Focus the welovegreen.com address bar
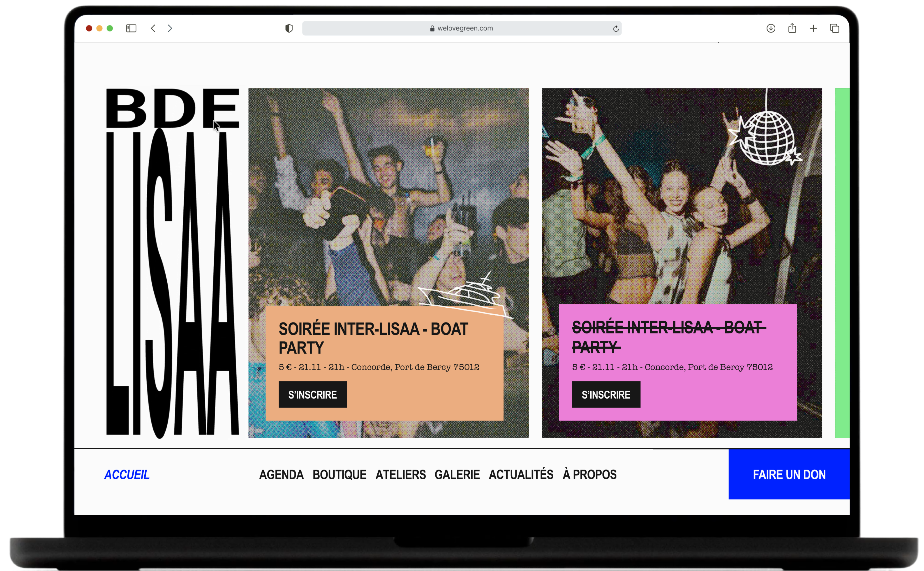Screen dimensions: 924x571 (462, 28)
